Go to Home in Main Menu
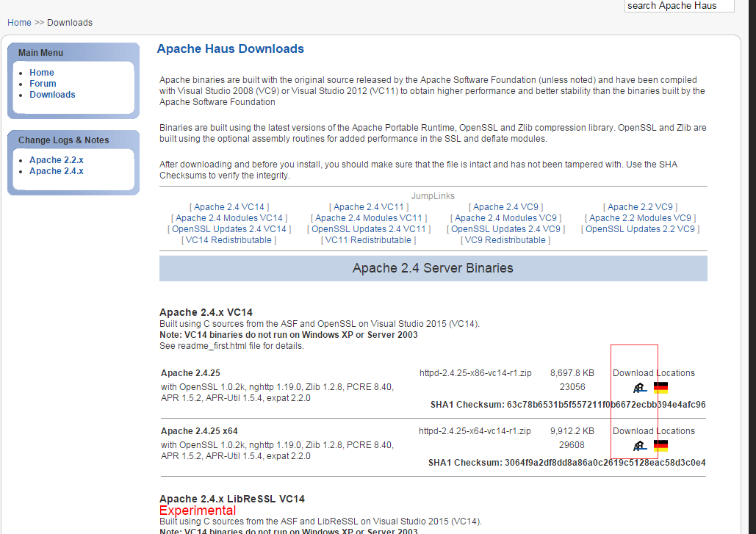The width and height of the screenshot is (756, 534). pyautogui.click(x=41, y=72)
